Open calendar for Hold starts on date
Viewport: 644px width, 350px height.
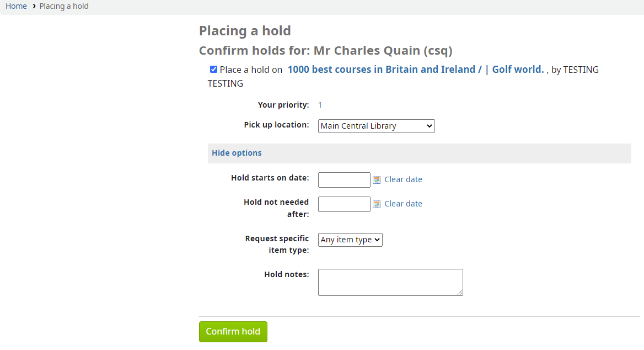click(x=376, y=180)
